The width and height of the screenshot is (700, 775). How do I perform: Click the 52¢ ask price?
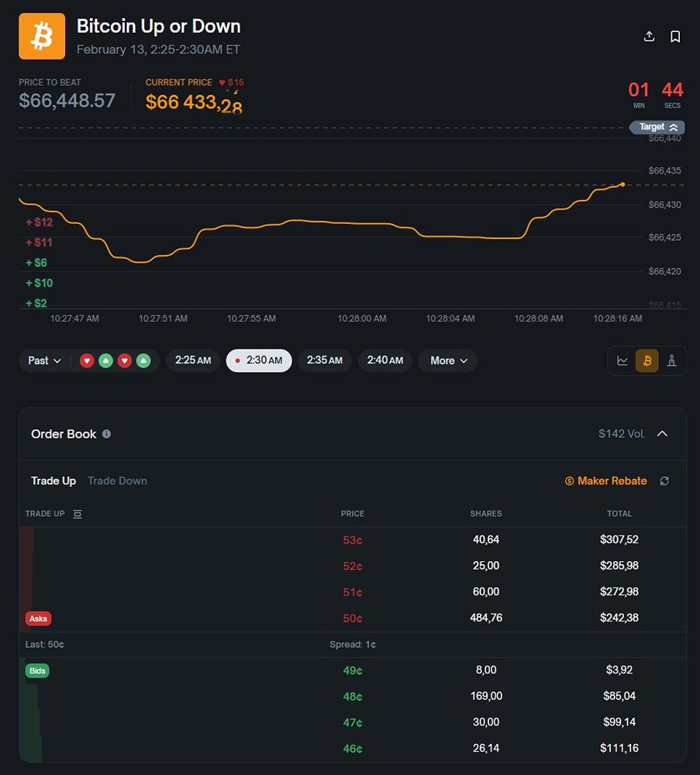pos(353,567)
